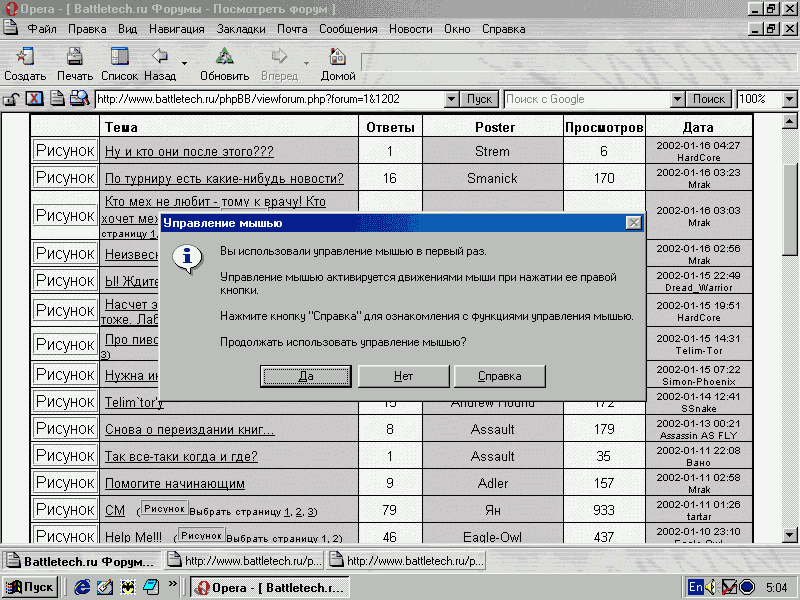Open the Windows Пуск start button
800x600 pixels.
tap(30, 586)
